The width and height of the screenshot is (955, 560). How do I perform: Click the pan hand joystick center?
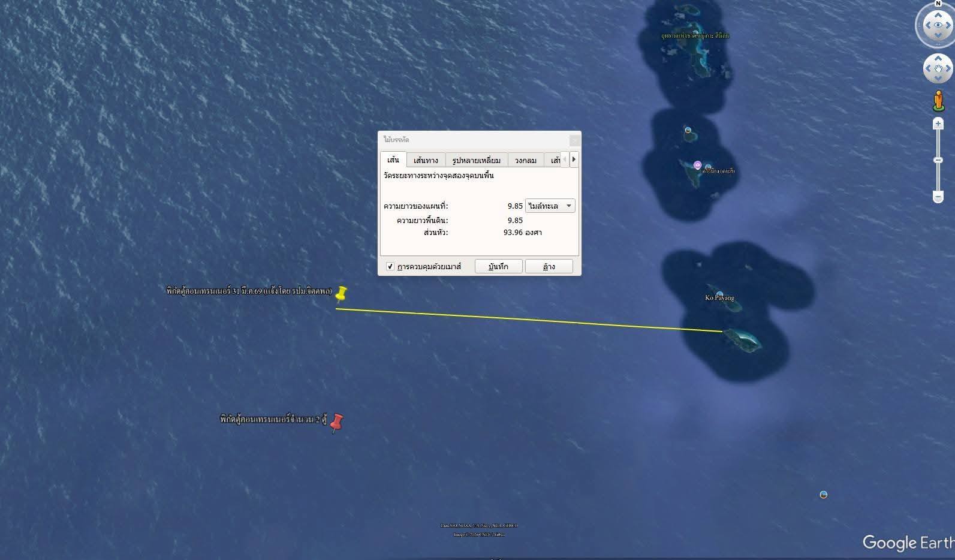click(938, 68)
